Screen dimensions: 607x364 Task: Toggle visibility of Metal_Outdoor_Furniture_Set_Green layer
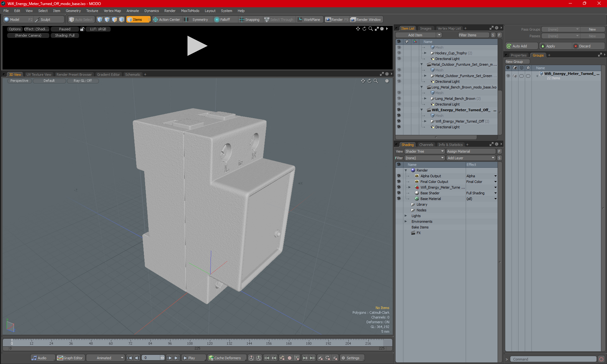tap(398, 76)
